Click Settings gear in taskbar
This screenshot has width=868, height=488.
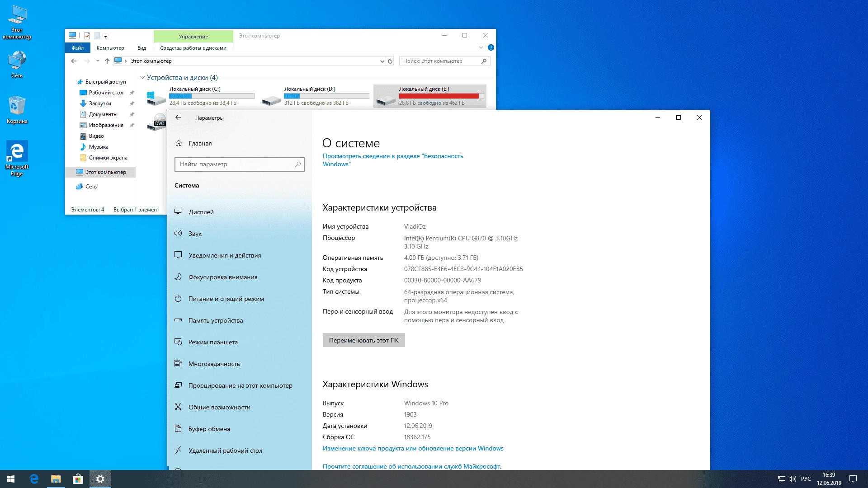(100, 479)
